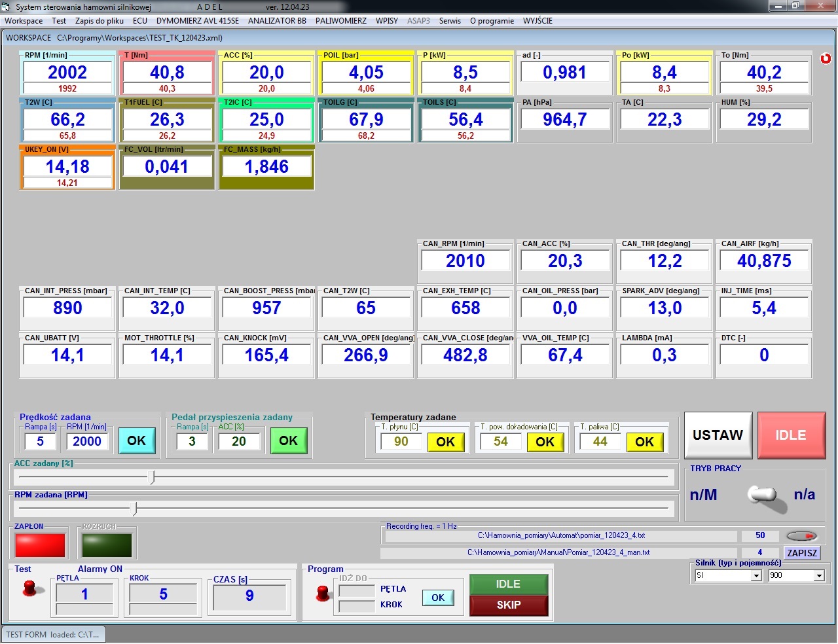Image resolution: width=838 pixels, height=644 pixels.
Task: Click the red refresh icon at top right
Action: pyautogui.click(x=826, y=58)
